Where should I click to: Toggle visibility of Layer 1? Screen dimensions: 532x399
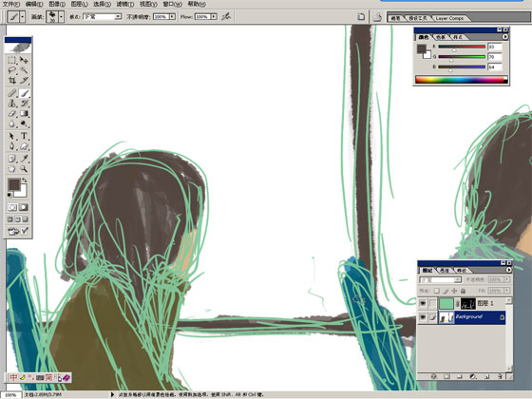tap(423, 303)
